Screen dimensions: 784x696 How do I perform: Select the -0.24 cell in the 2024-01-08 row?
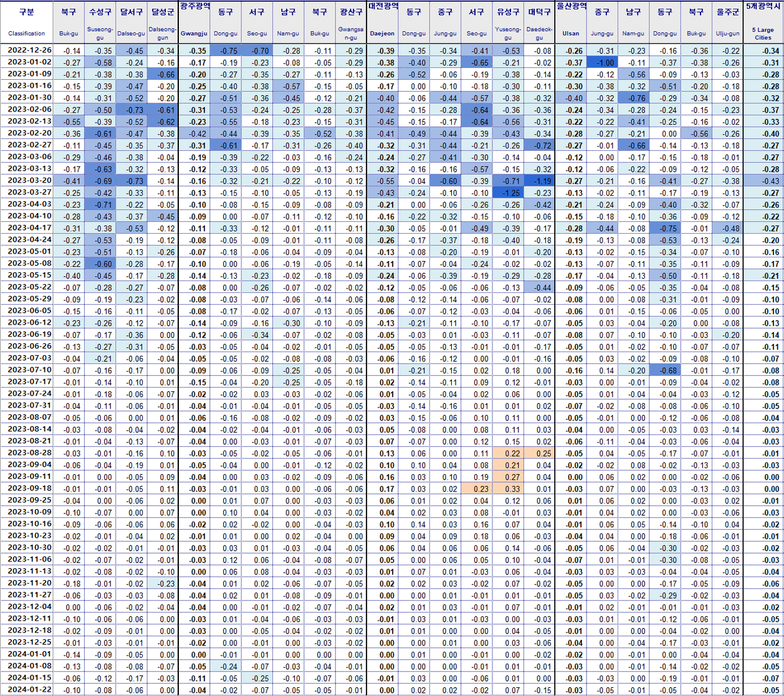click(225, 666)
